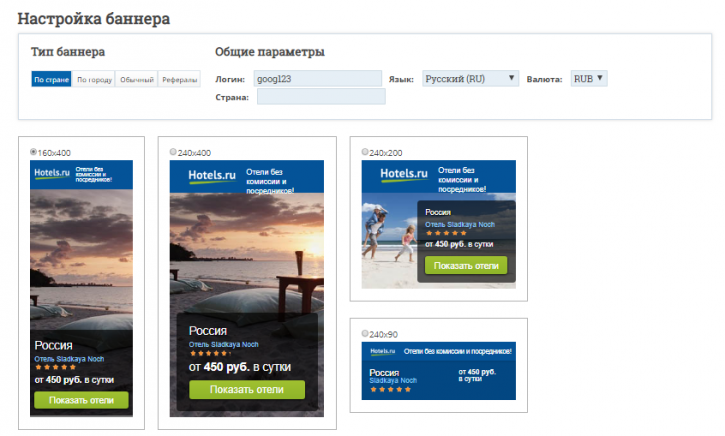
Task: Click Hotels.ru logo in the 160x400 banner
Action: coord(52,173)
